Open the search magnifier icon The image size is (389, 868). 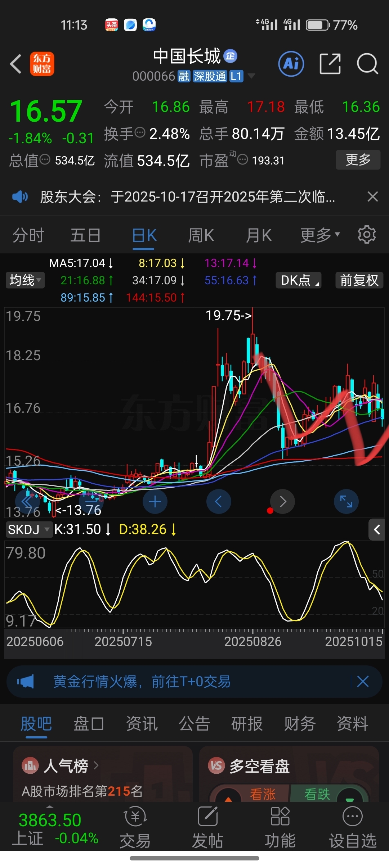(367, 64)
